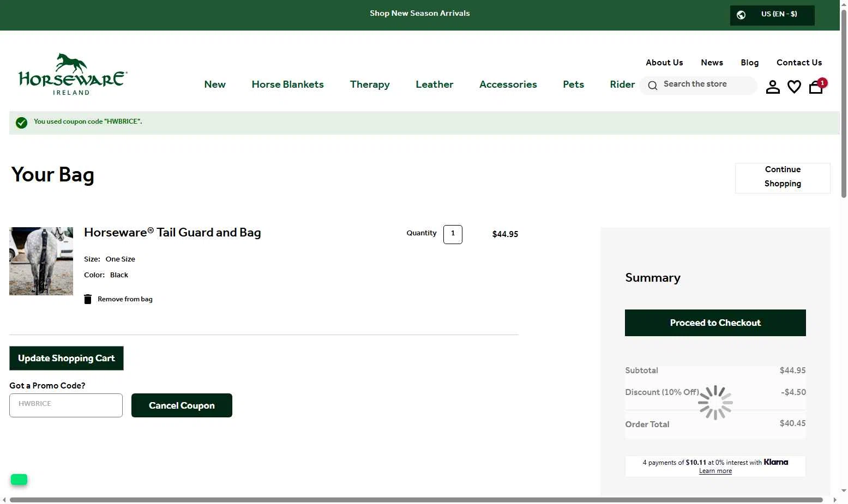The width and height of the screenshot is (848, 504).
Task: Open the New menu
Action: click(215, 84)
